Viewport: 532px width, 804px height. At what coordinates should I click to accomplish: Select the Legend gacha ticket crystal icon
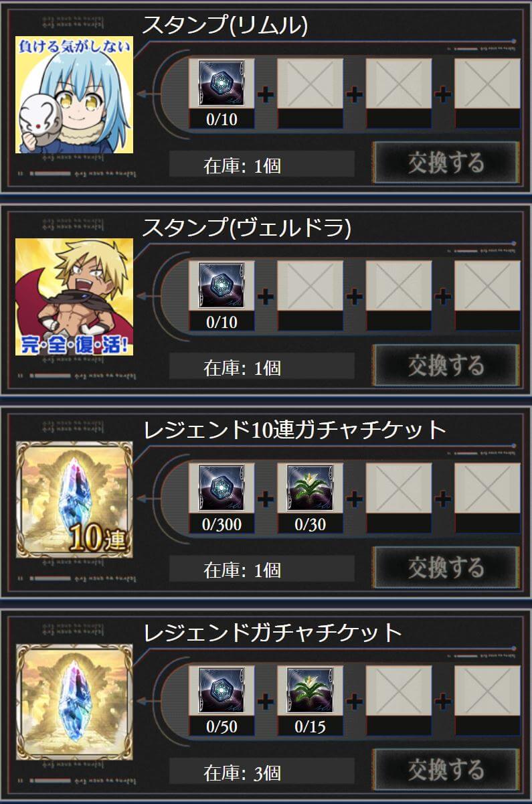pyautogui.click(x=74, y=702)
